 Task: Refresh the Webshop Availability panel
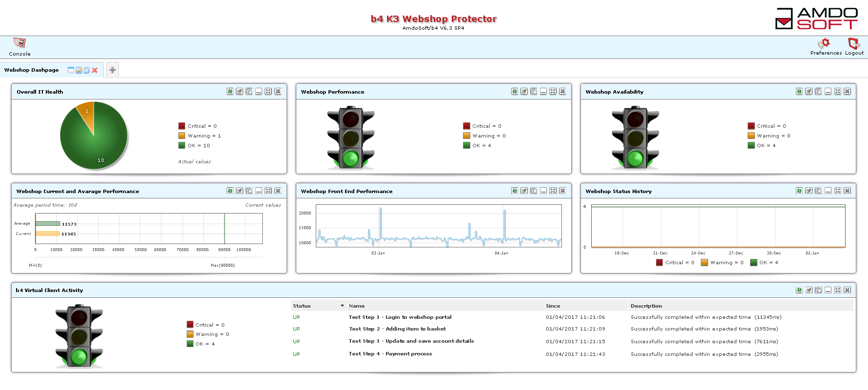tap(799, 91)
